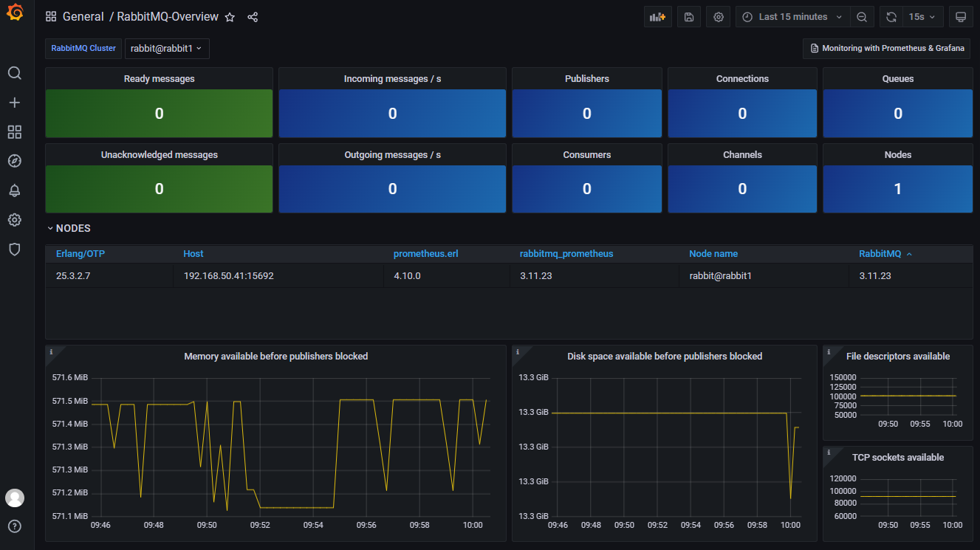980x550 pixels.
Task: Refresh the dashboard
Action: [891, 17]
